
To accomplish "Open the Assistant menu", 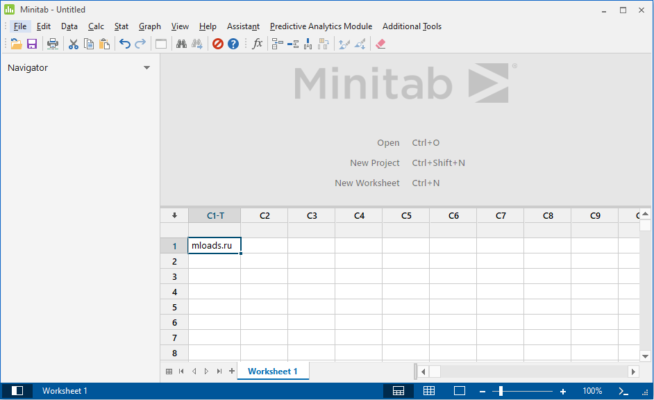I will point(243,26).
